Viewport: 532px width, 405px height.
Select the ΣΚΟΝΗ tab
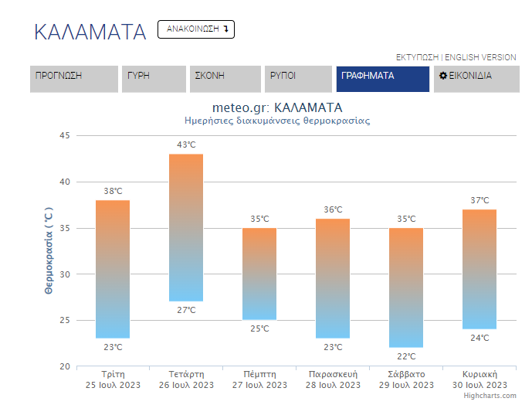click(225, 79)
